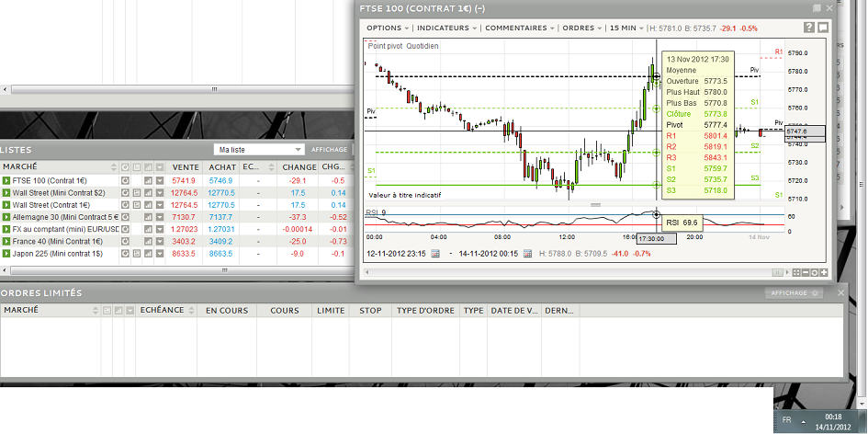Zoom out of the chart
Viewport: 868px width, 434px height.
pyautogui.click(x=806, y=272)
